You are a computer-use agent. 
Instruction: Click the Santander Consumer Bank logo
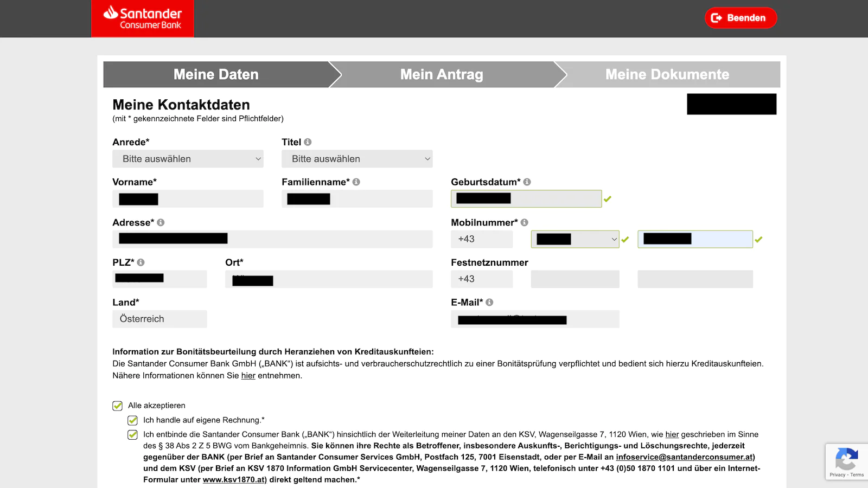point(143,18)
